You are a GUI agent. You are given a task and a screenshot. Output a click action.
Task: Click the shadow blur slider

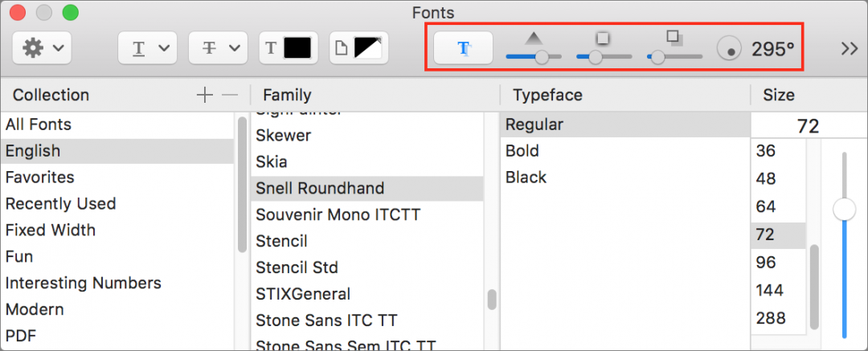coord(604,56)
